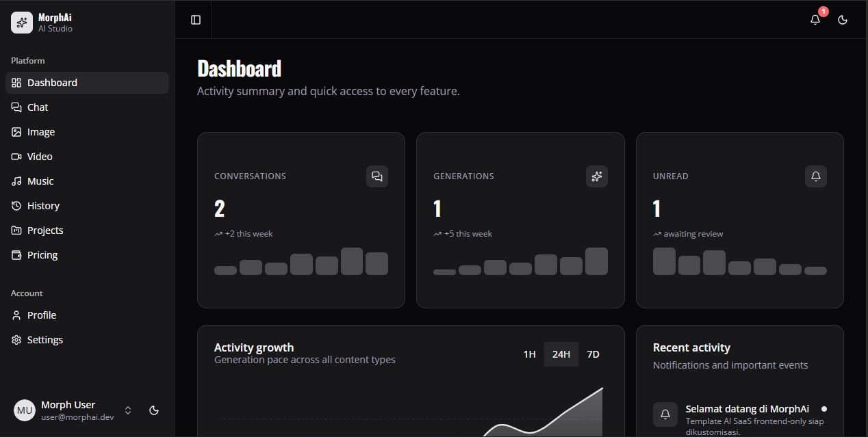Screen dimensions: 868x437
Task: Open the Selamat datang di MorphAi notification
Action: [740, 420]
